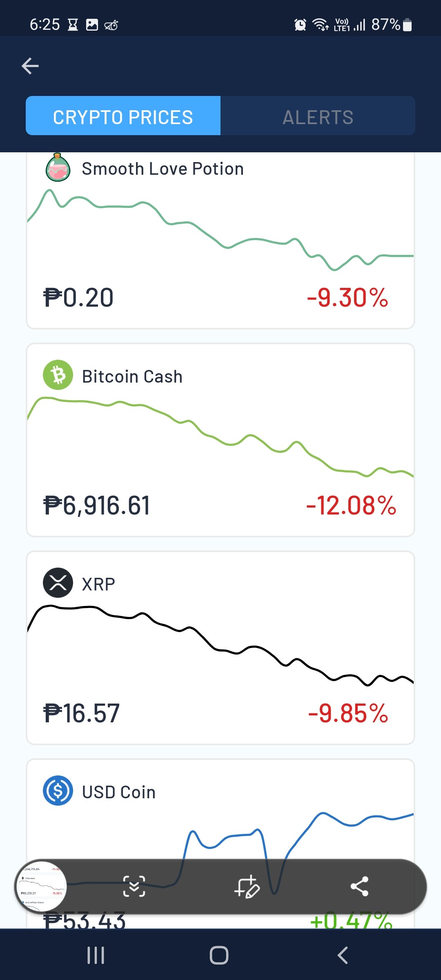Screen dimensions: 441x980
Task: Open the screenshot preview thumbnail
Action: [x=41, y=886]
